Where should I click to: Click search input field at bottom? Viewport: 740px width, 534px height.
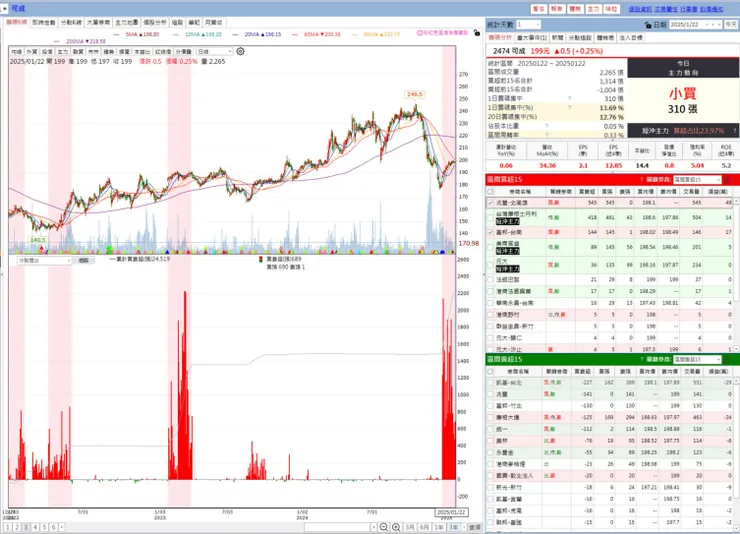(x=337, y=527)
